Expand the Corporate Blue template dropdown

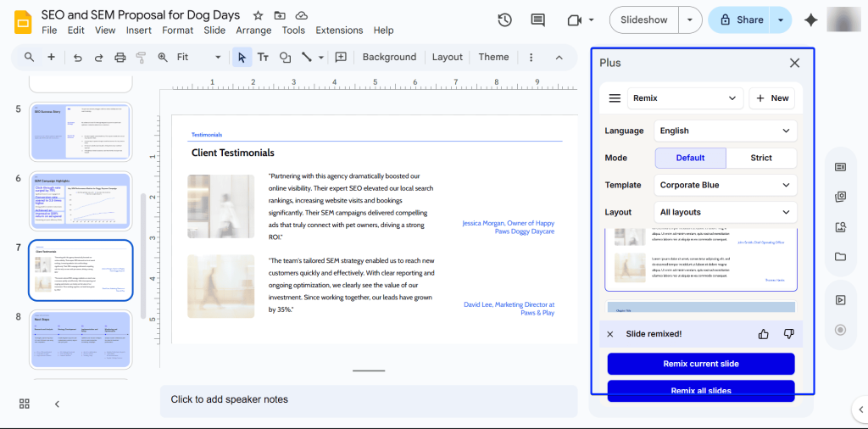(x=725, y=185)
